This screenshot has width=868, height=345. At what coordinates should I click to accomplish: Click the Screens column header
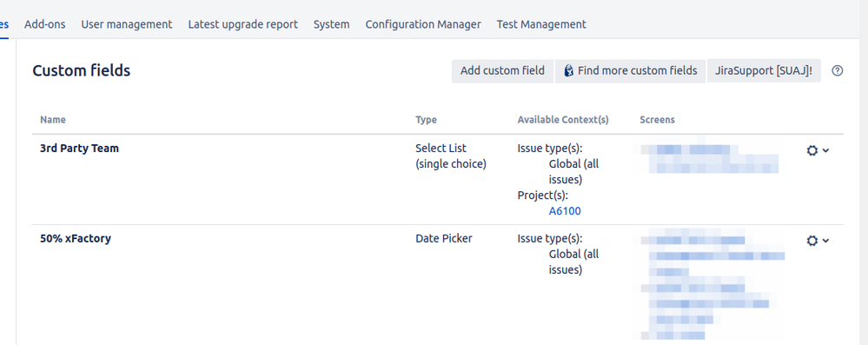[x=657, y=120]
